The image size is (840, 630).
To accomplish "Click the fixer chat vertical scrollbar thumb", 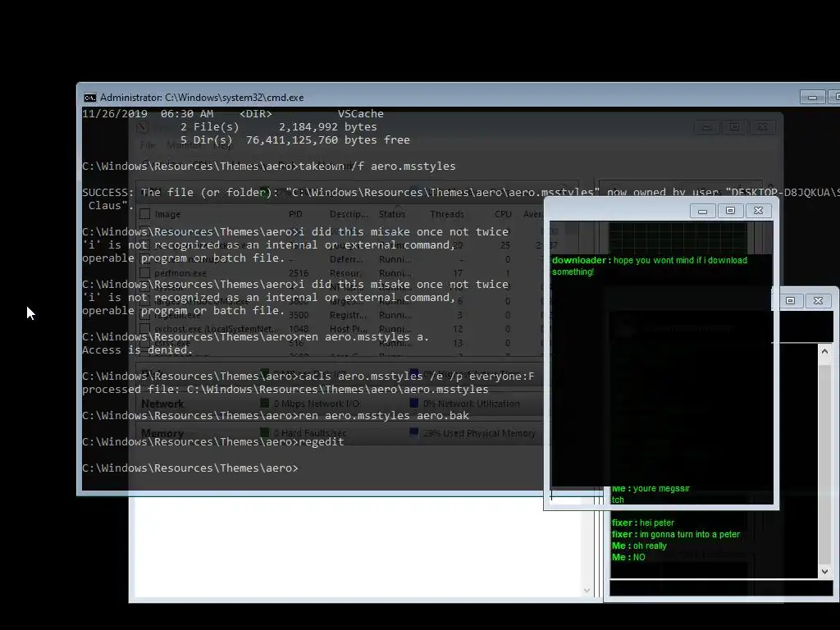I will coord(825,463).
